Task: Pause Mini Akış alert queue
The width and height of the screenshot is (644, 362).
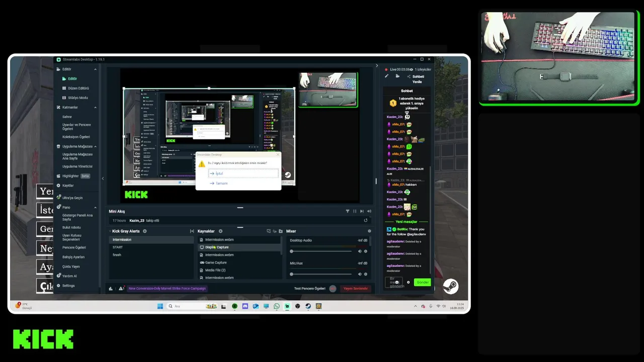Action: pyautogui.click(x=355, y=211)
